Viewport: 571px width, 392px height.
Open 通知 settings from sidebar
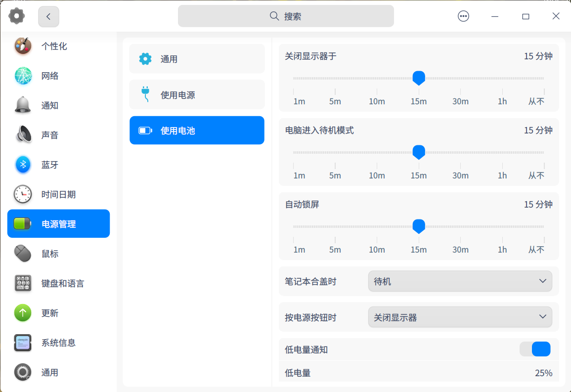[x=59, y=105]
